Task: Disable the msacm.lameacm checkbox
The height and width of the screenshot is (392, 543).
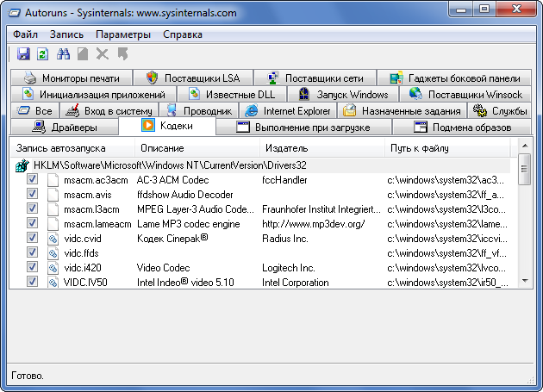Action: 32,223
